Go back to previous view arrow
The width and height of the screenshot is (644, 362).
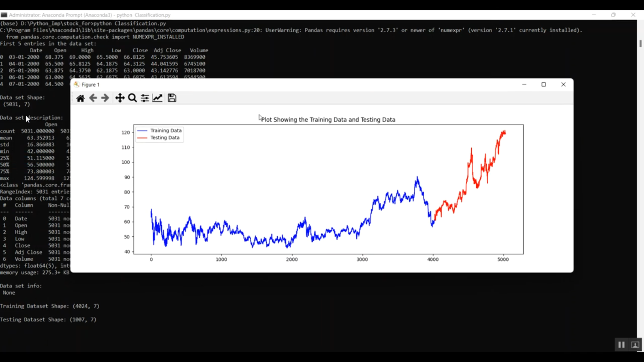point(93,98)
